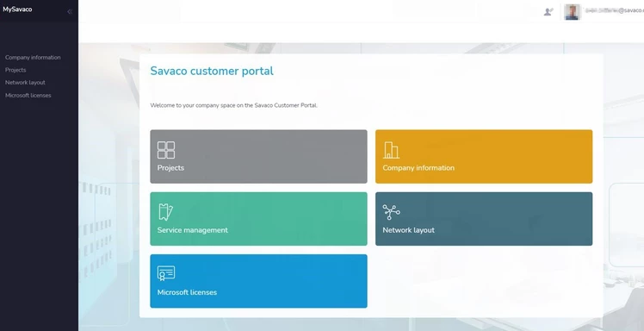Image resolution: width=644 pixels, height=331 pixels.
Task: Click the ticket icon on Service management tile
Action: click(165, 212)
